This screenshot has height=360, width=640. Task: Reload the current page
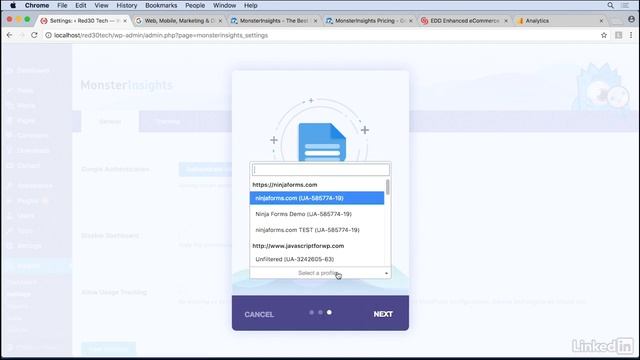[34, 35]
